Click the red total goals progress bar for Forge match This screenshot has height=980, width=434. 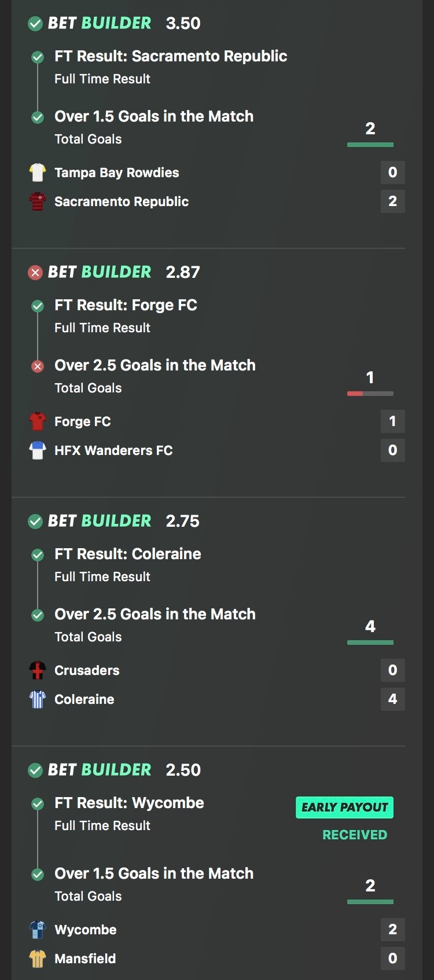coord(370,394)
